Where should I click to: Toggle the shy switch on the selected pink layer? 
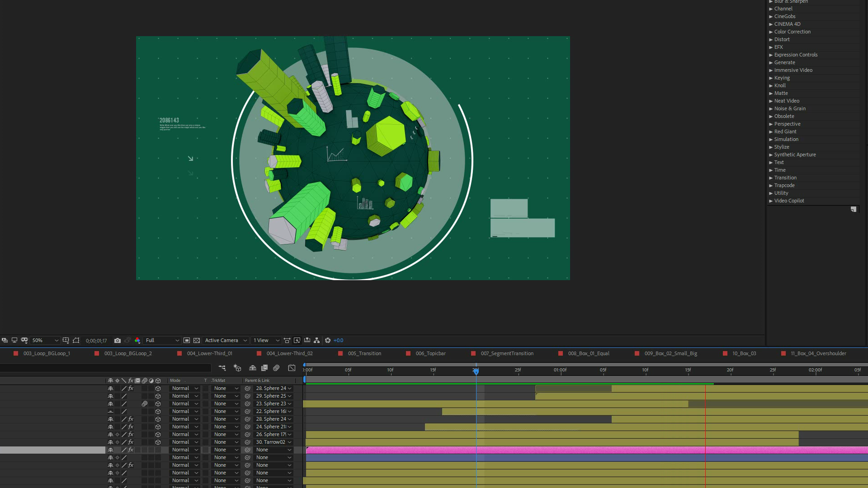[x=110, y=450]
